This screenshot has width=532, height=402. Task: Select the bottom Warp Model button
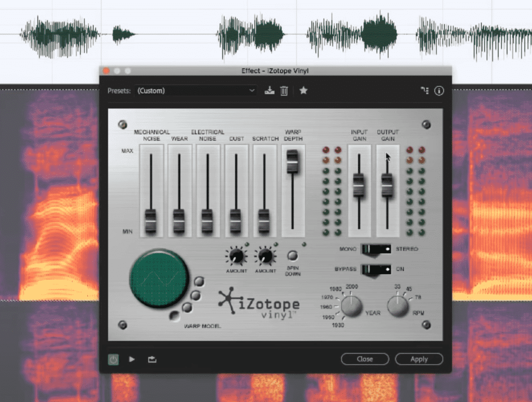(x=174, y=316)
